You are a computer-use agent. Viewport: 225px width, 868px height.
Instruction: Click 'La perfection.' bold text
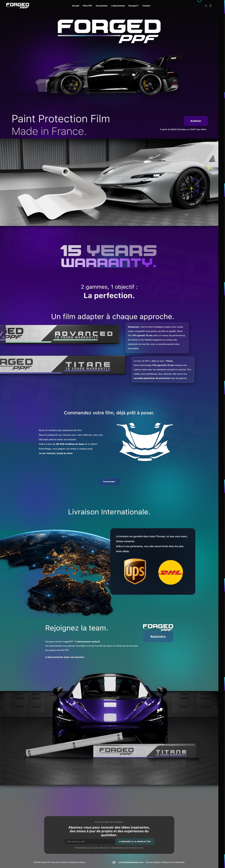pyautogui.click(x=109, y=296)
